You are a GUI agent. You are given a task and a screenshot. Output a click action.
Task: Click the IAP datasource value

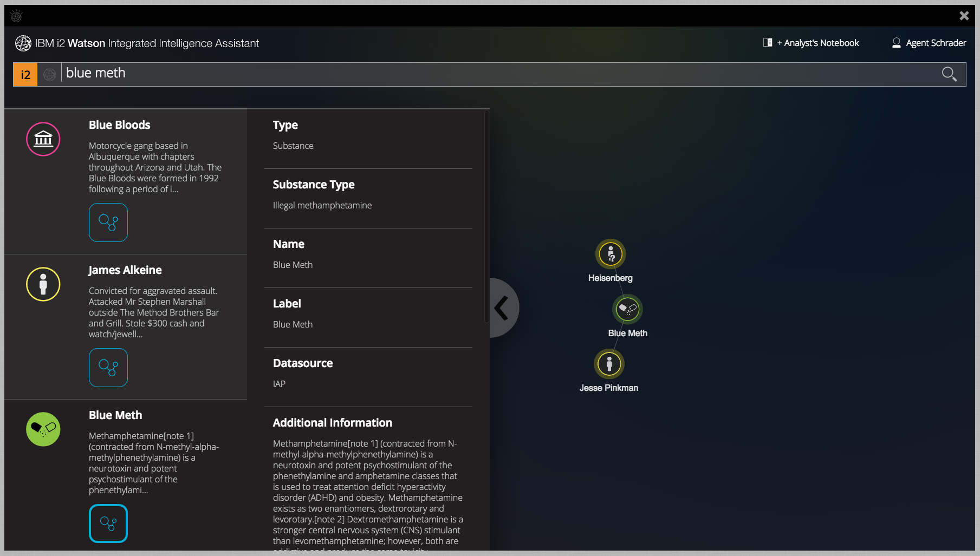(279, 384)
